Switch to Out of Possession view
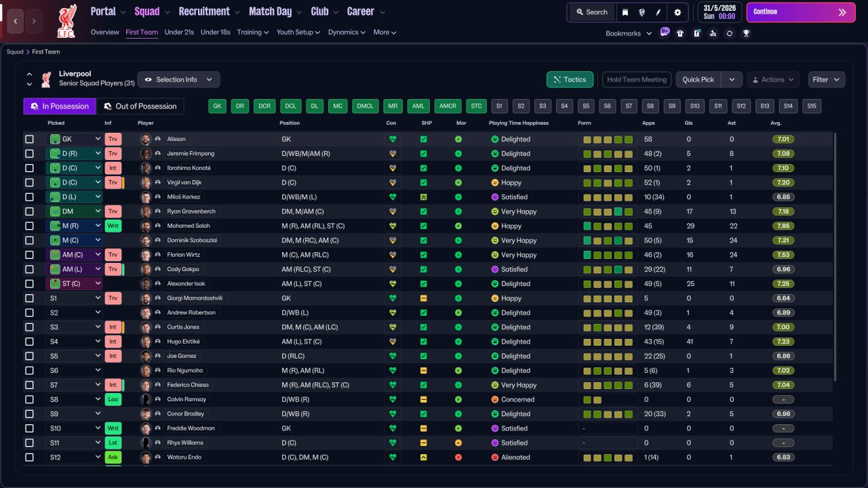The height and width of the screenshot is (488, 868). click(x=140, y=106)
